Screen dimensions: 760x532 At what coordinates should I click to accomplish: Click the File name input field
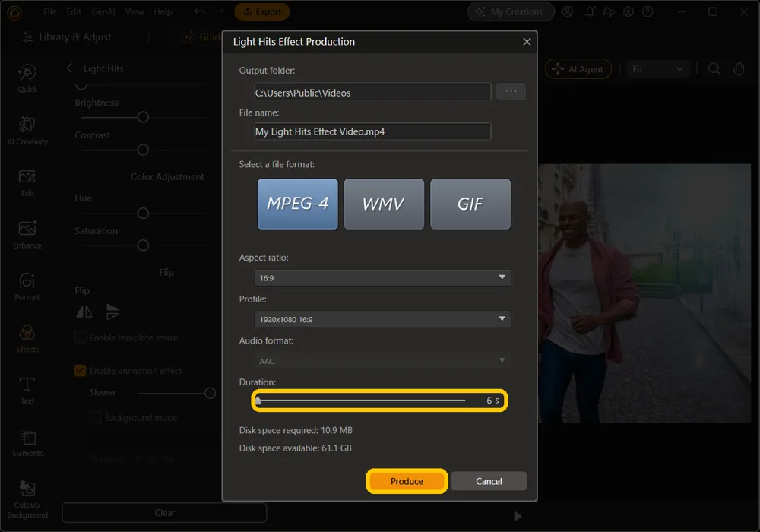pyautogui.click(x=372, y=131)
